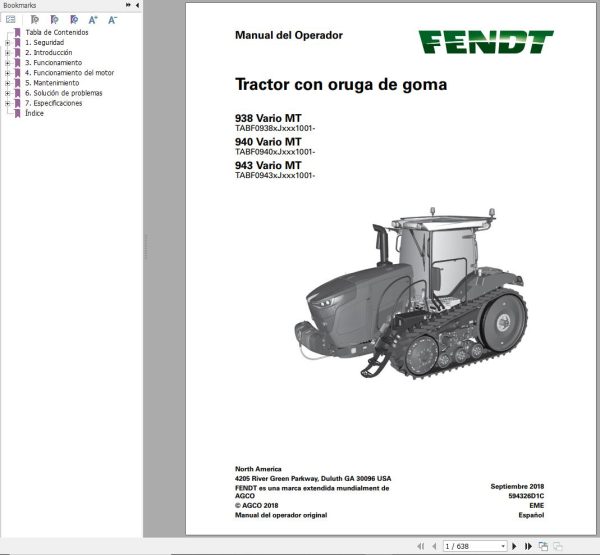Image resolution: width=600 pixels, height=555 pixels.
Task: Click the 943 Vario MT model heading
Action: [268, 165]
